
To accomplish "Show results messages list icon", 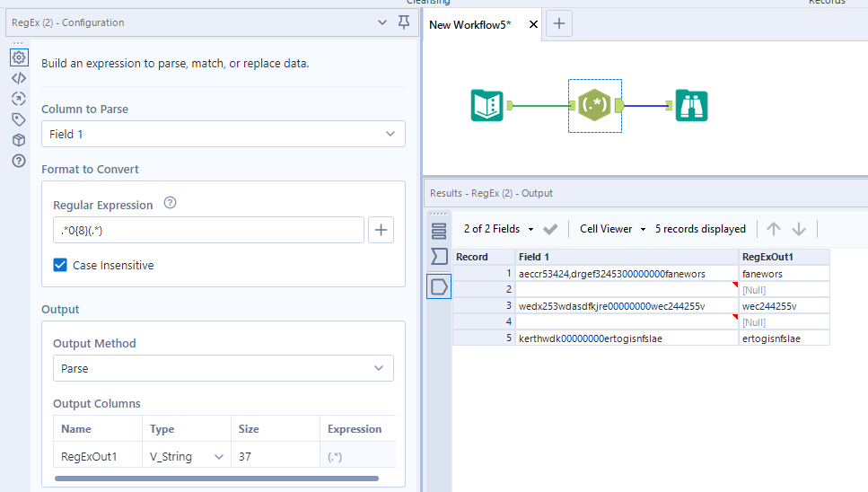I will 439,230.
